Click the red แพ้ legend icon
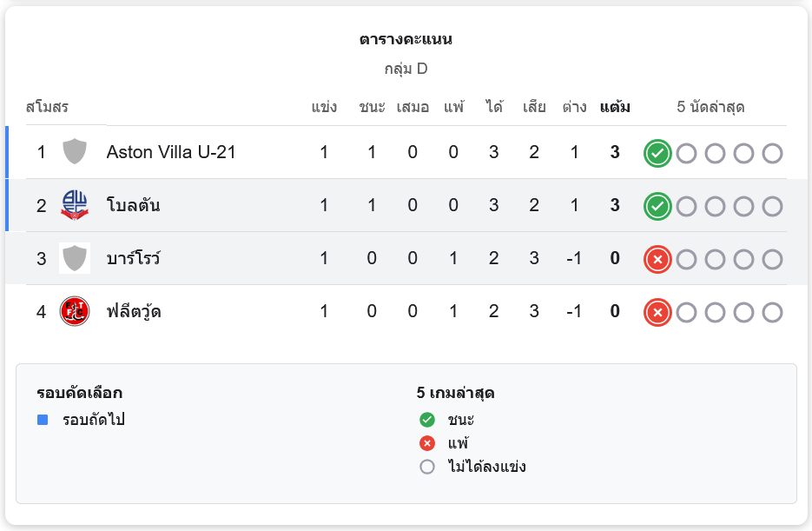Viewport: 812px width, 531px height. coord(426,443)
